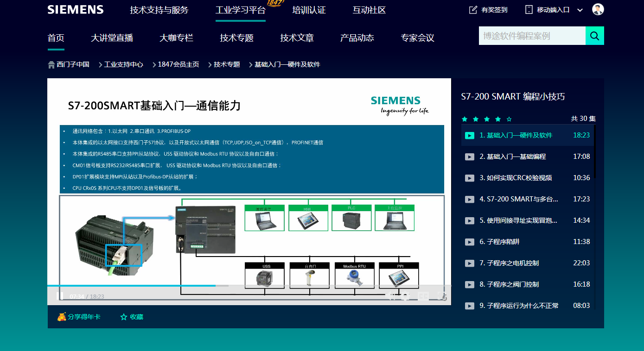The height and width of the screenshot is (351, 644).
Task: Pause the video playback
Action: pos(60,296)
